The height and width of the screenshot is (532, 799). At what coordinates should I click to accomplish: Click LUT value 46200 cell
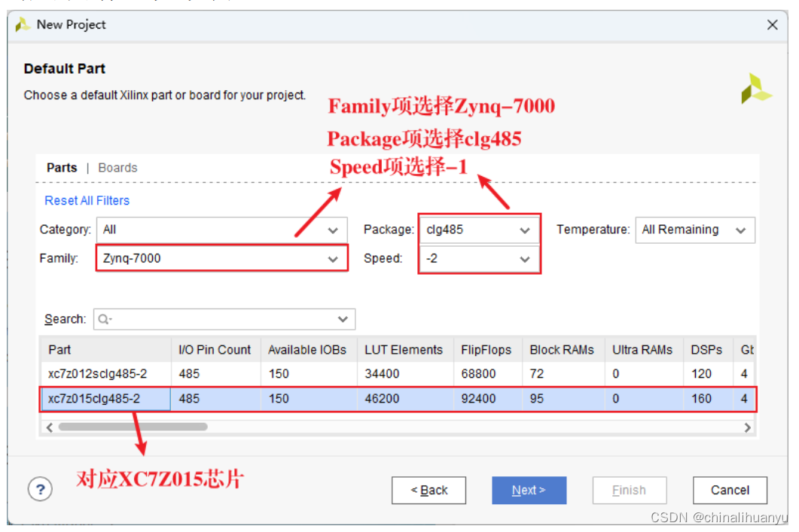click(405, 399)
